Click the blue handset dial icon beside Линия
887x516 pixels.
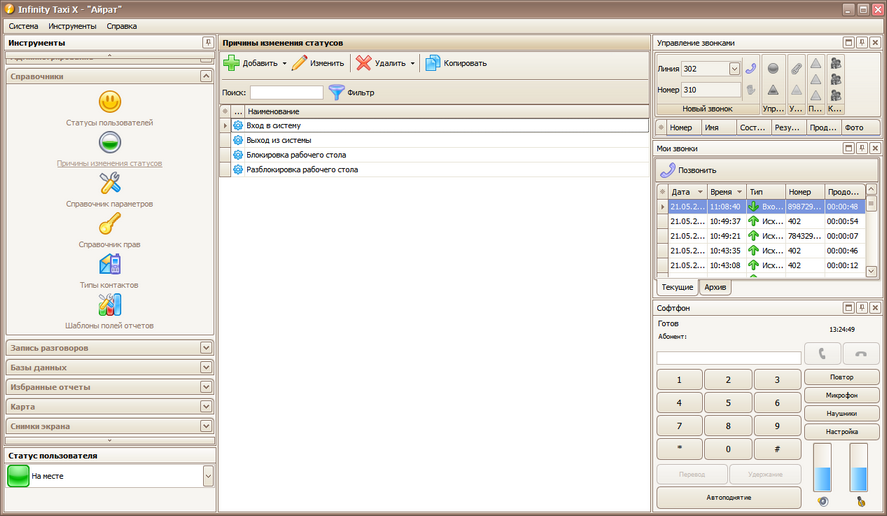tap(751, 68)
